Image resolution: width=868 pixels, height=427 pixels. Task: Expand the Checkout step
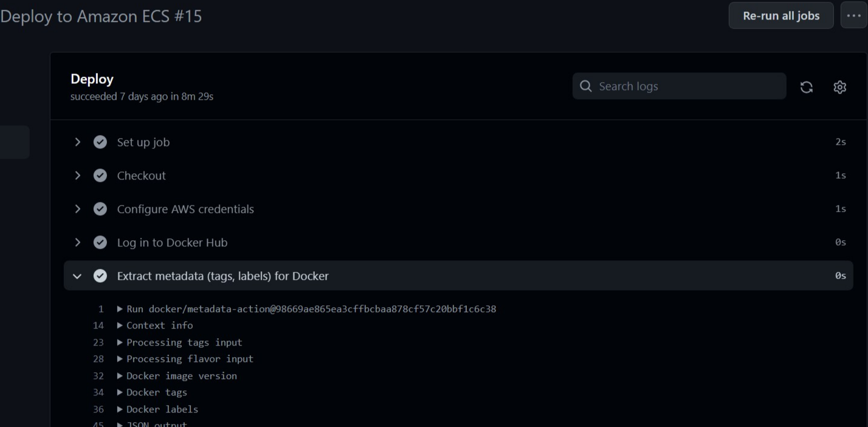[77, 175]
